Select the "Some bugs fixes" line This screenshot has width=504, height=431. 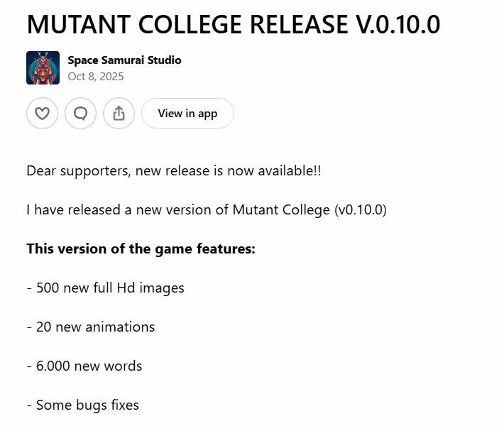tap(82, 405)
